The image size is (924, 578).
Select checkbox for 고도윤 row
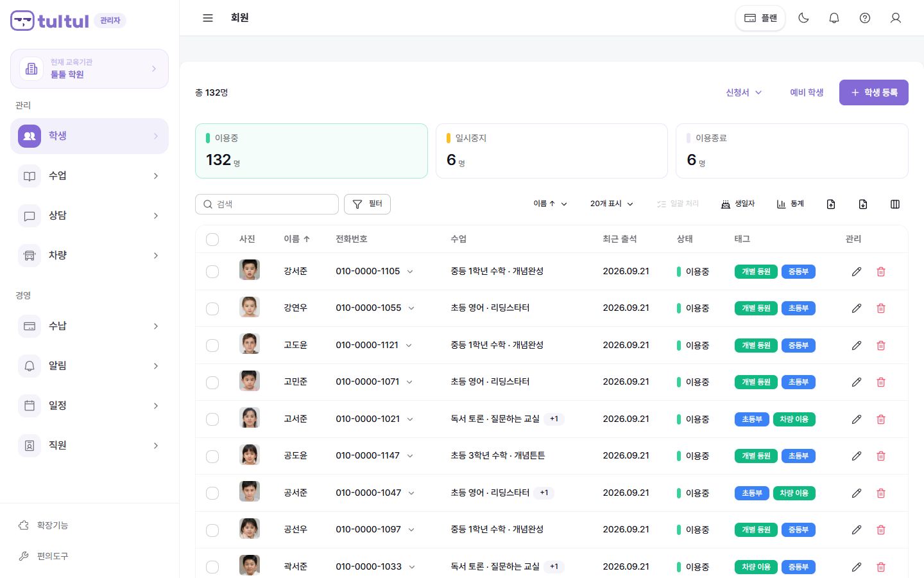pos(212,346)
